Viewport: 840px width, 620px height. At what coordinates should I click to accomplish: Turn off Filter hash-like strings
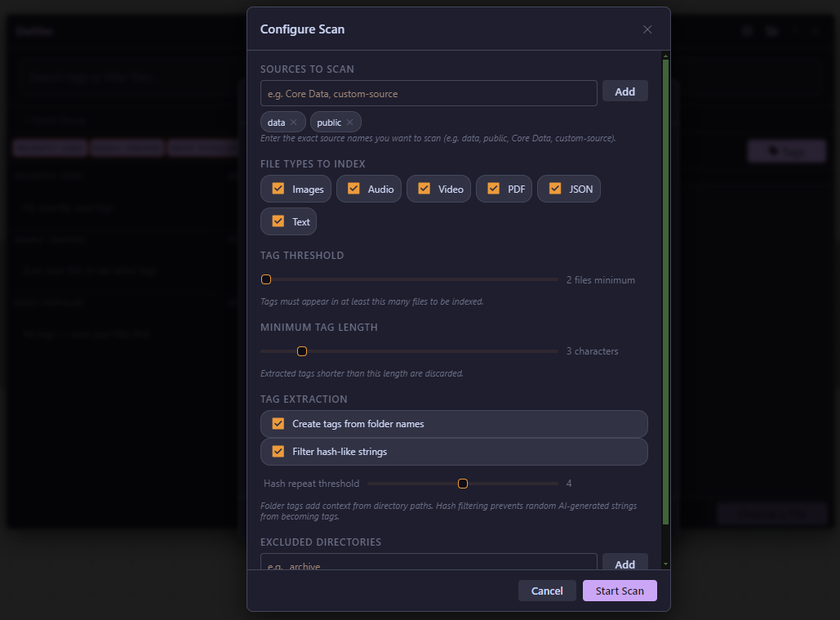point(278,452)
